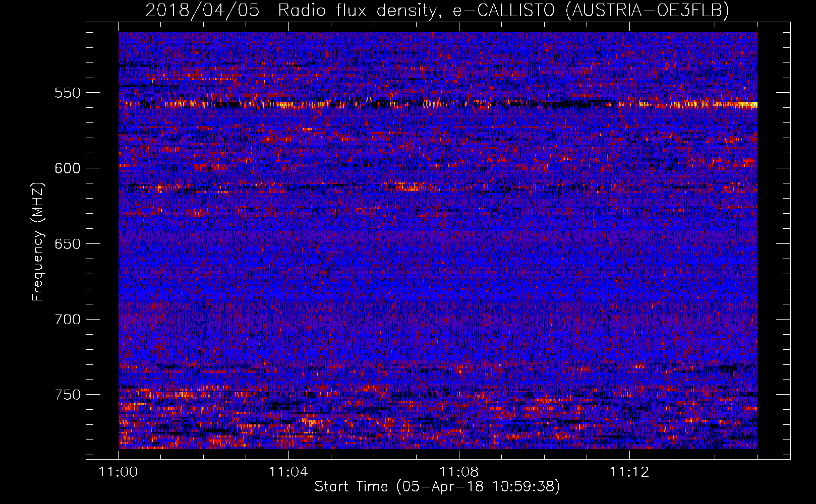Click the 11:00 time tick label
Viewport: 816px width, 504px height.
tap(119, 472)
